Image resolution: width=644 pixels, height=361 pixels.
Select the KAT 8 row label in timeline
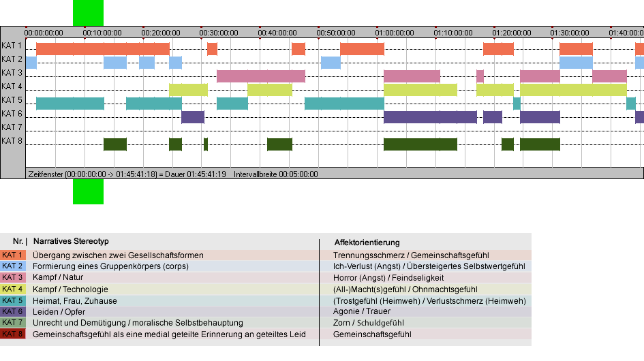click(12, 141)
